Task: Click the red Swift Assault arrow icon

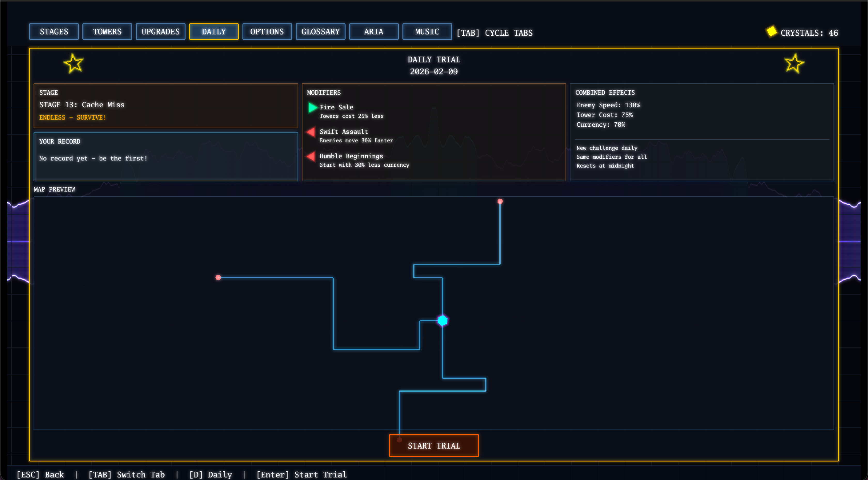Action: tap(311, 132)
